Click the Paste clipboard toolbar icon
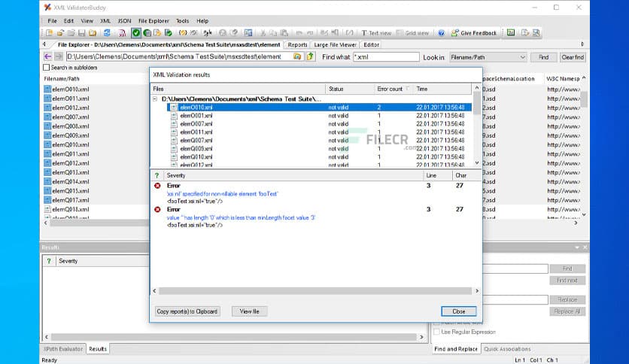 (x=284, y=33)
